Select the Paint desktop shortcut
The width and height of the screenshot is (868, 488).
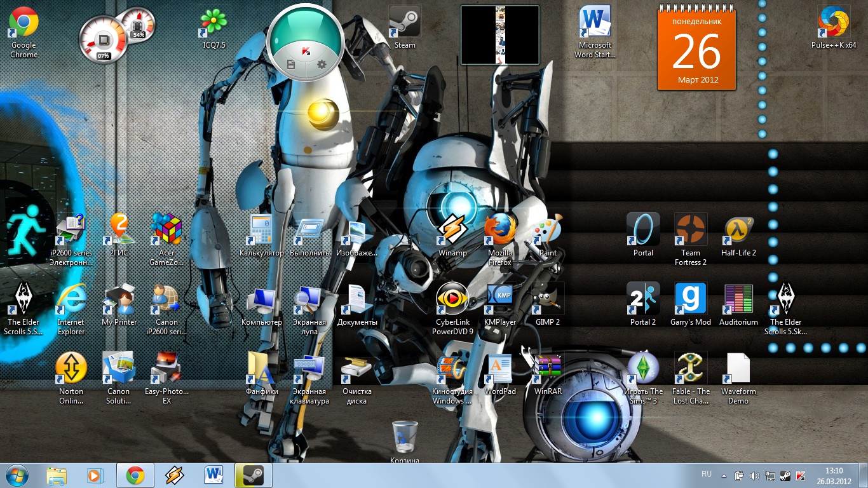(548, 236)
